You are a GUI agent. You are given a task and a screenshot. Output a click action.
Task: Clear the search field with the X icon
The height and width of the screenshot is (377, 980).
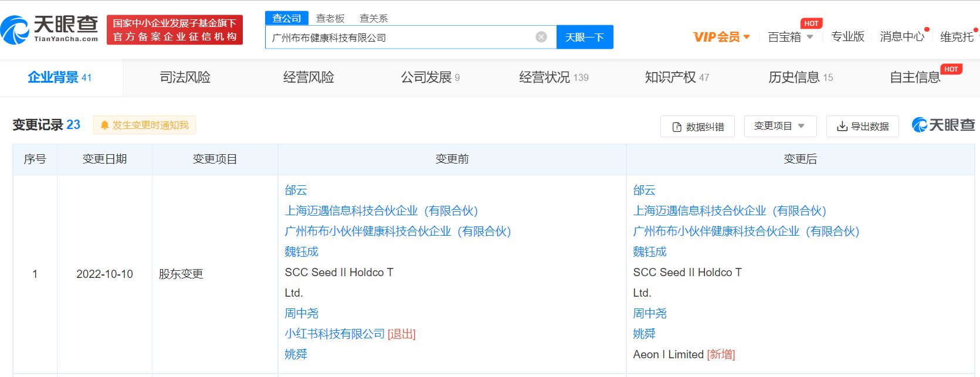(x=541, y=37)
